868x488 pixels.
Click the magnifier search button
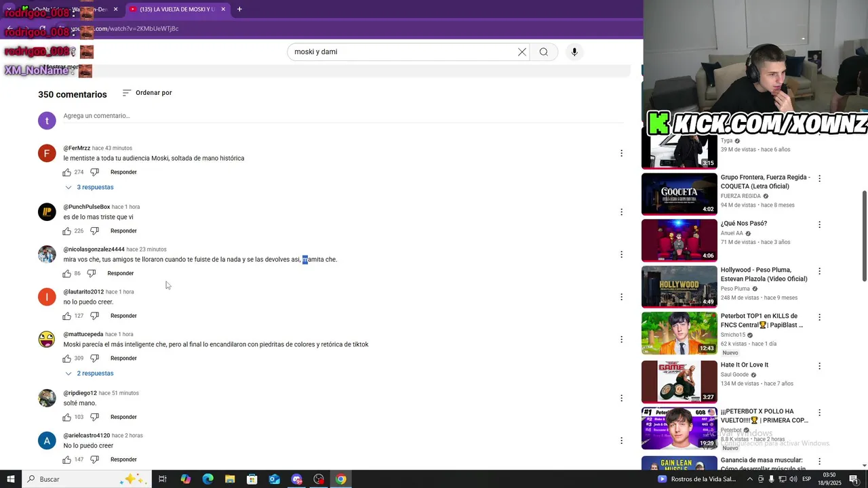(543, 52)
